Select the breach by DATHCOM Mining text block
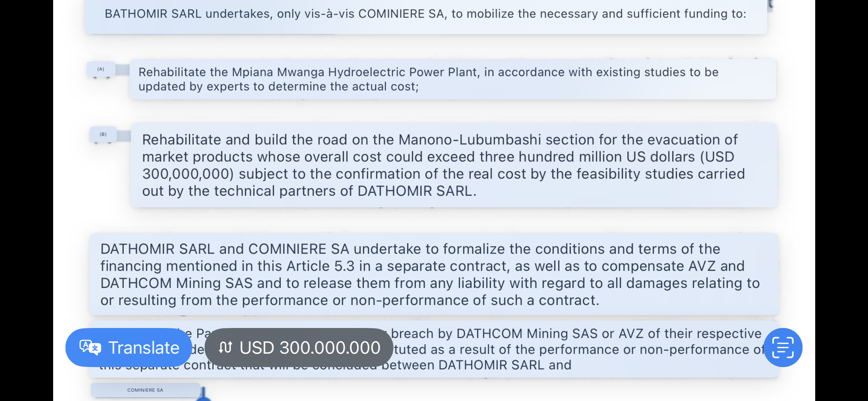 [434, 349]
